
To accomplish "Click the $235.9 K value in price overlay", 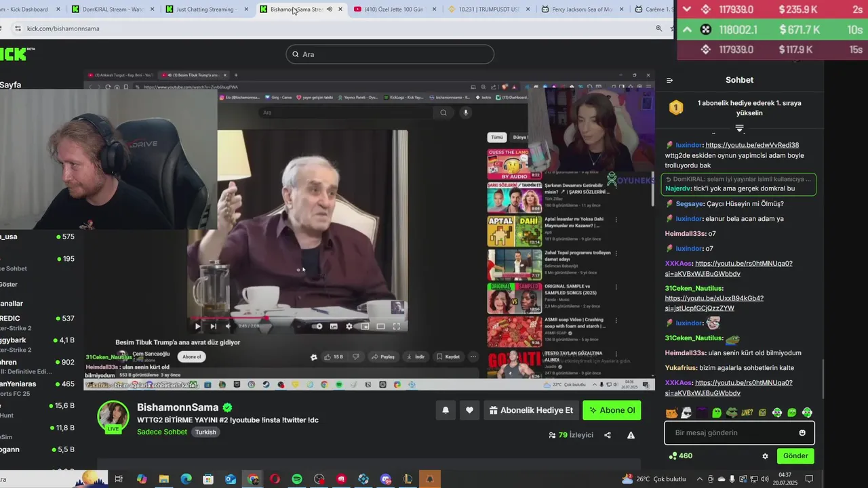I will [x=799, y=9].
